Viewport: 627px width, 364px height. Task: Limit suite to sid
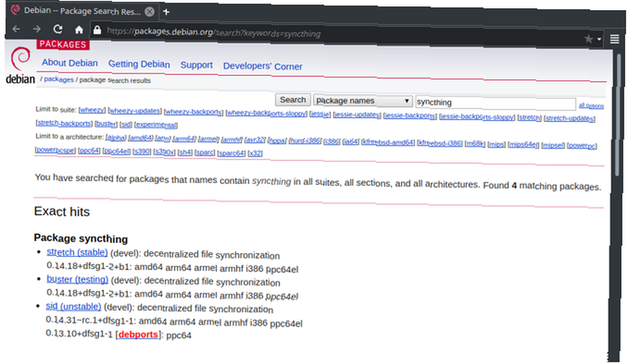pos(125,124)
